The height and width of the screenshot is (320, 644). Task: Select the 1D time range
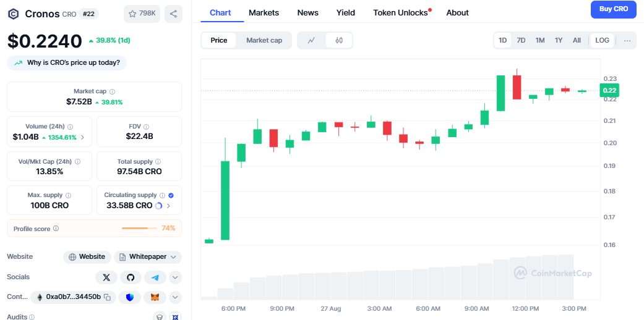pos(503,40)
